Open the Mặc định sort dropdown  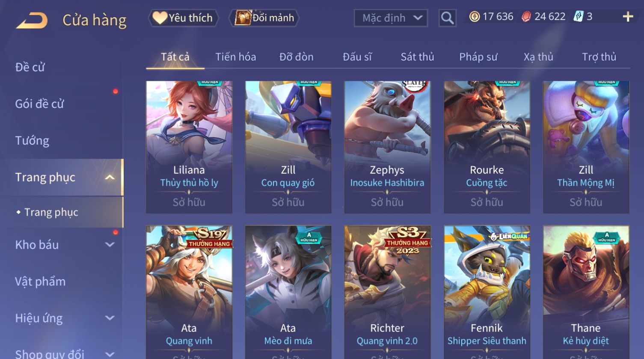(391, 18)
